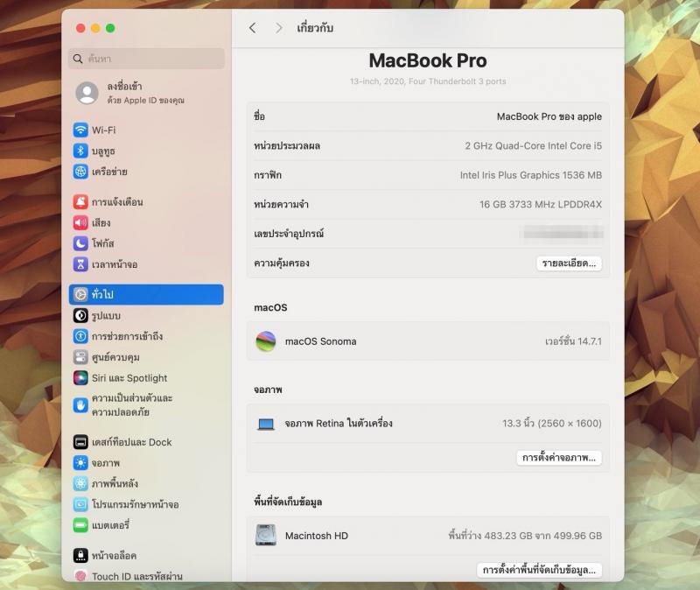Viewport: 700px width, 590px height.
Task: Open the Network (เครือข่าย) globe icon
Action: pyautogui.click(x=80, y=172)
